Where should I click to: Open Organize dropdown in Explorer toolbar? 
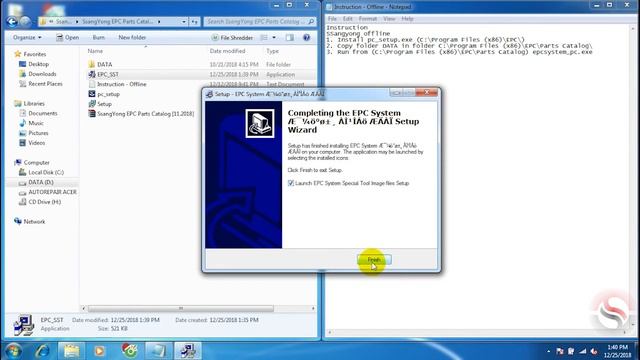click(27, 38)
